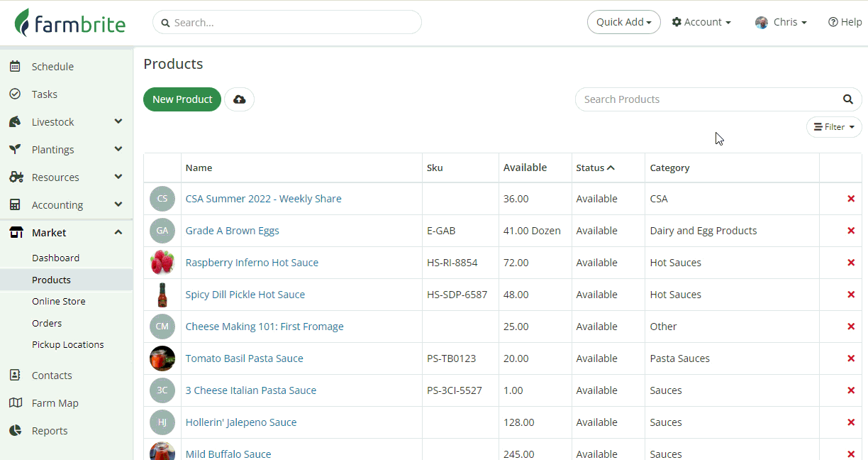Remove Raspberry Inferno Hot Sauce with red X

click(x=851, y=263)
